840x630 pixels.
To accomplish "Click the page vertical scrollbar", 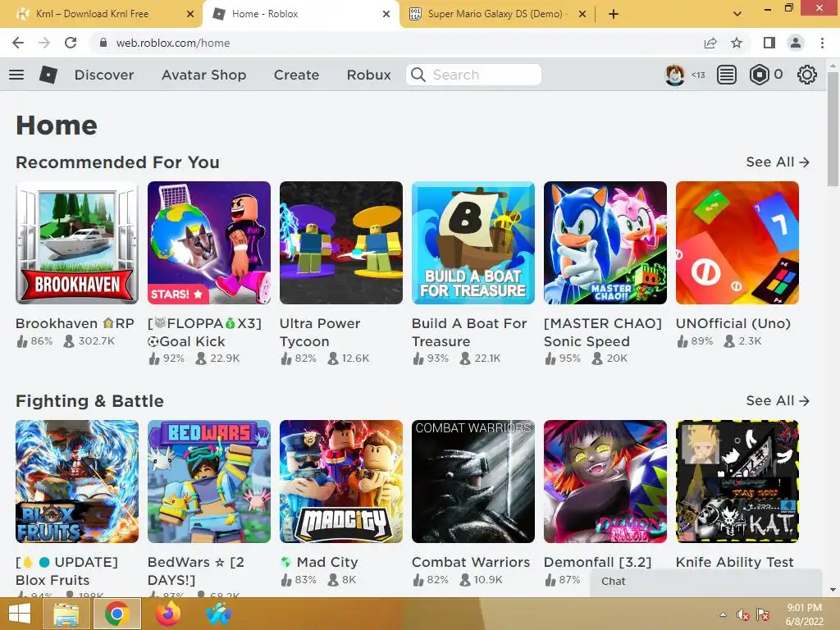I will tap(833, 129).
